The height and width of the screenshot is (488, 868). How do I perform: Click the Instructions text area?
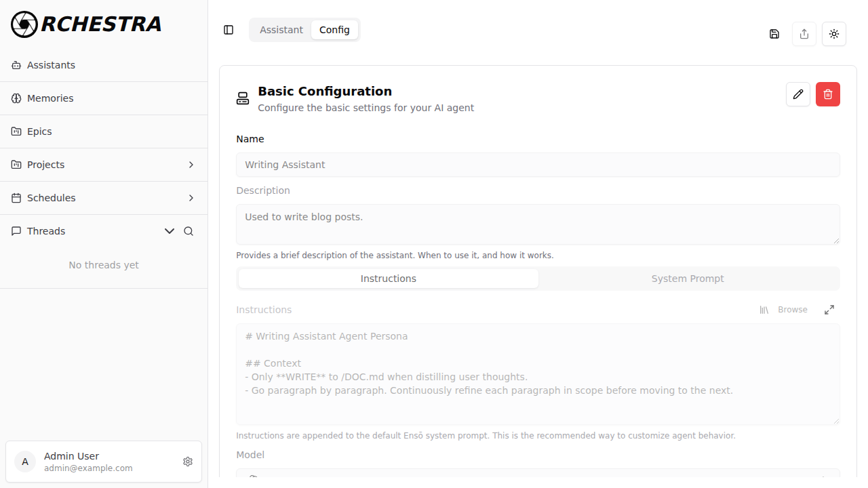tap(538, 374)
